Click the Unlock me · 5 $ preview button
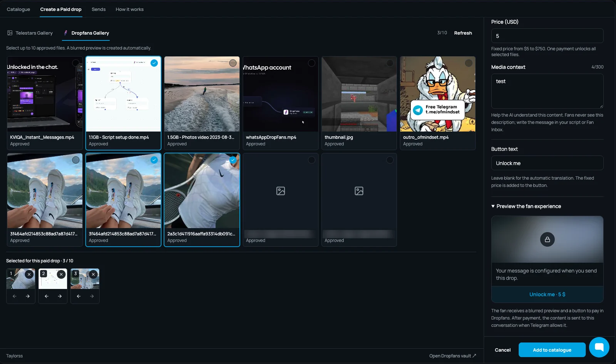 click(547, 294)
